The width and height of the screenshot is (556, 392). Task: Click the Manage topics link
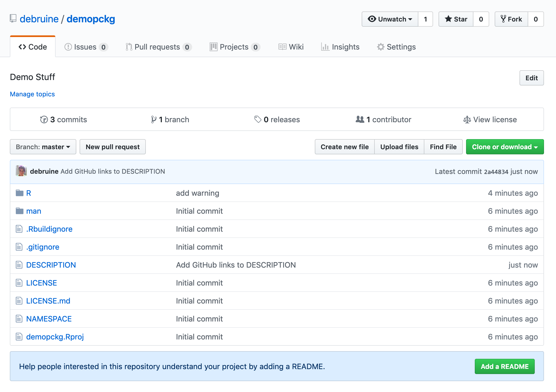pyautogui.click(x=32, y=94)
